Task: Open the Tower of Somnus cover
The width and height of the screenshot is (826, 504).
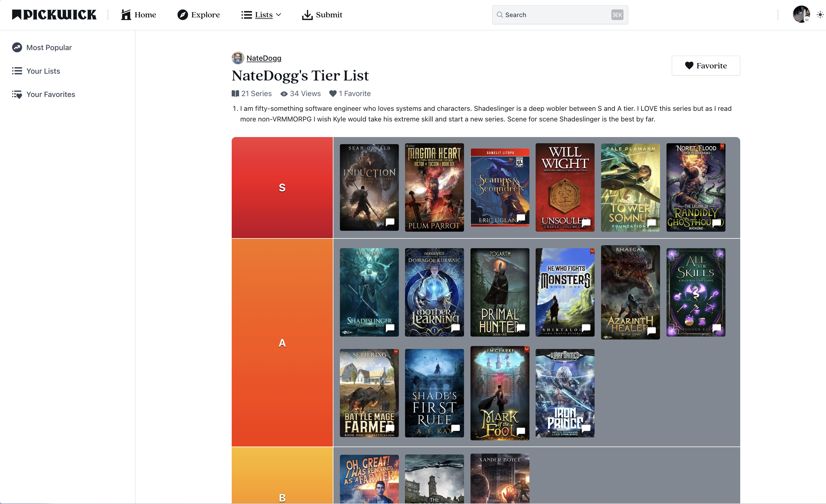Action: 630,187
